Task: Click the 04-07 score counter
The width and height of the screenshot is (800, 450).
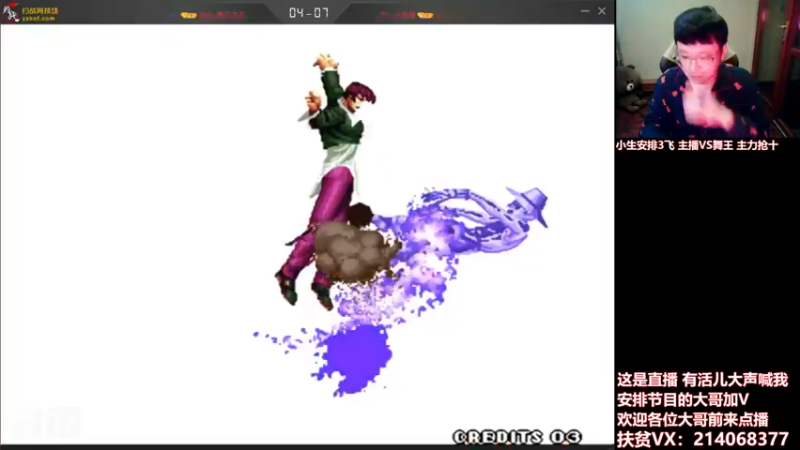Action: coord(309,12)
